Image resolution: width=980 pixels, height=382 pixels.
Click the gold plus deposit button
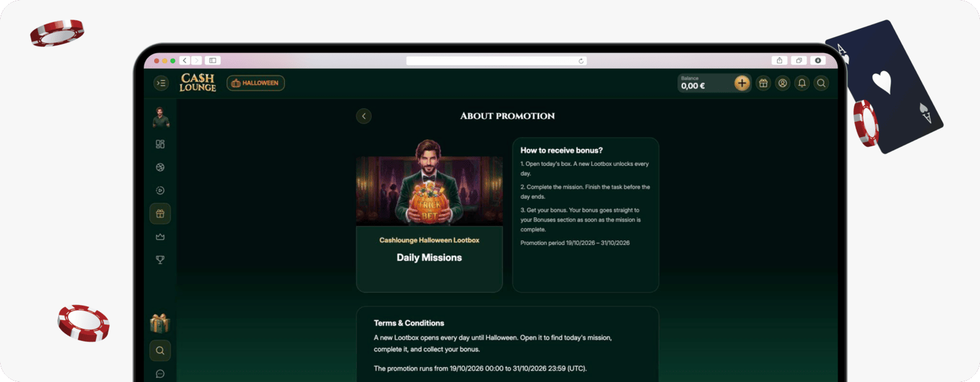(742, 83)
